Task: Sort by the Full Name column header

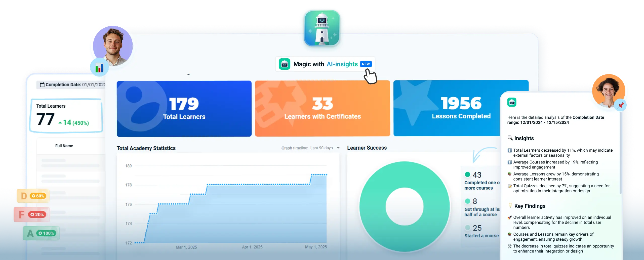Action: pyautogui.click(x=64, y=146)
